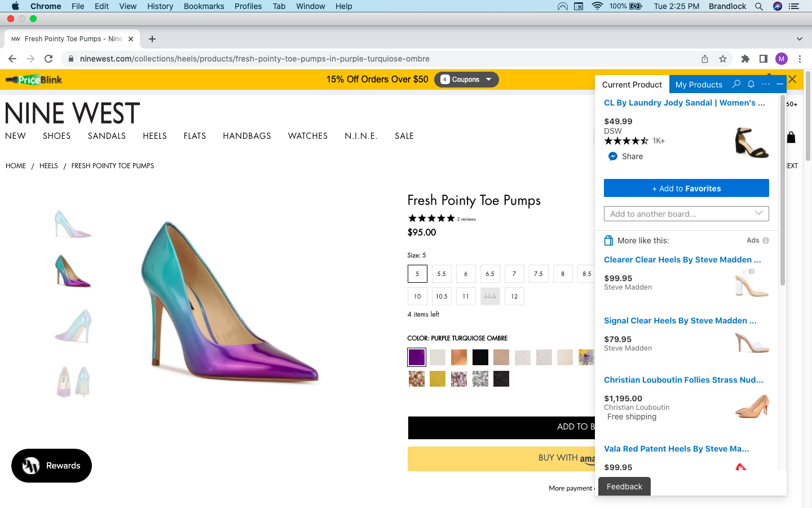Click the Rewards floating button
Screen dimensions: 812x508
[51, 466]
